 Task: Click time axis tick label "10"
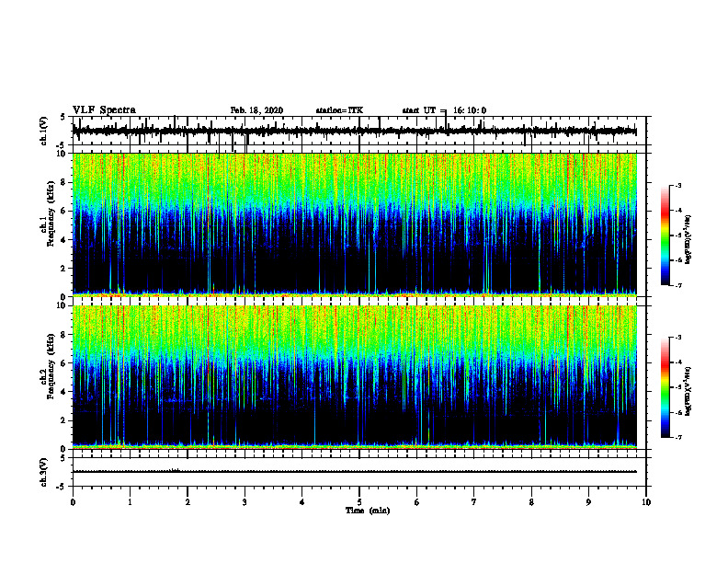[646, 502]
